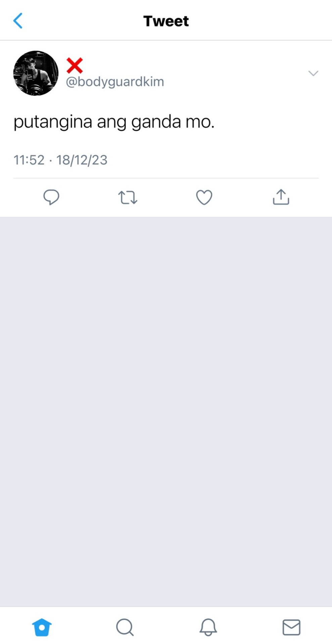Open the share tweet options
Screen dimensions: 332x644
[281, 197]
